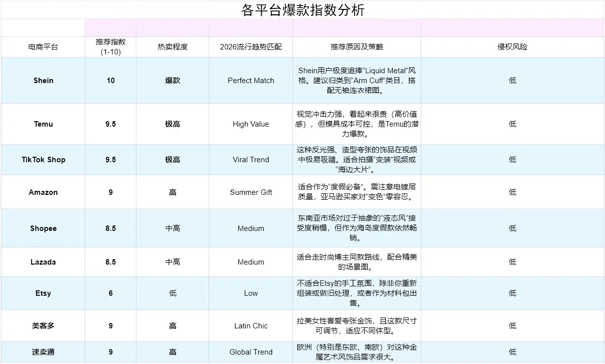This screenshot has width=605, height=364.
Task: Click the 电商平台 column header cell
Action: (x=43, y=47)
